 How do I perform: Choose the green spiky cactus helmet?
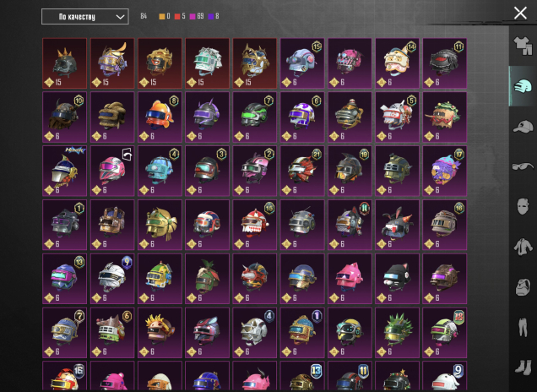click(x=398, y=333)
